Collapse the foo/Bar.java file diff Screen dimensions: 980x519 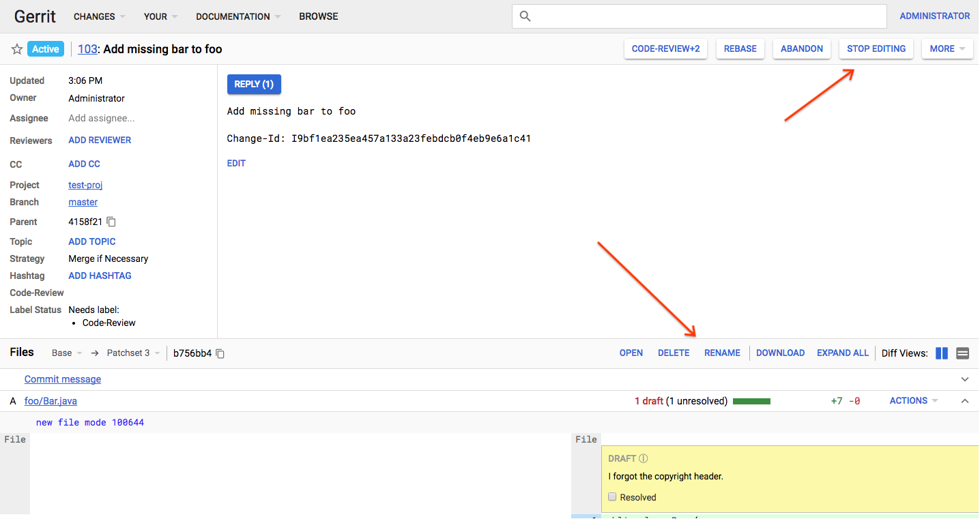point(964,401)
